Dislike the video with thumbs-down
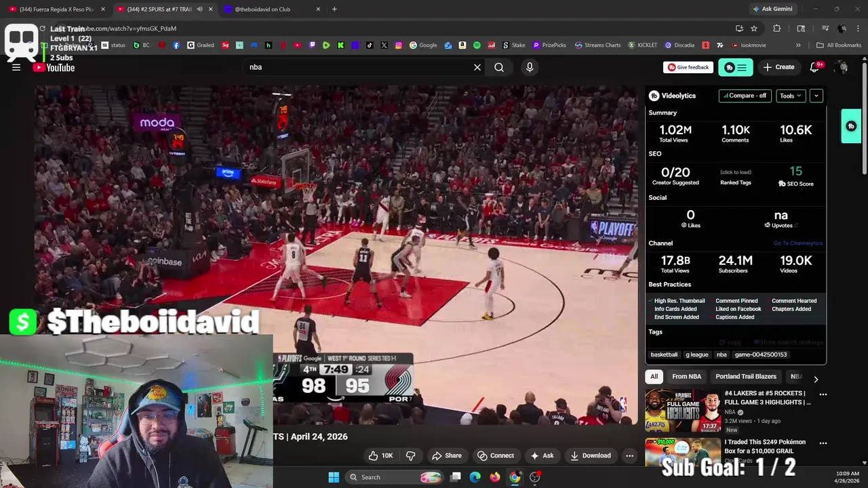The width and height of the screenshot is (868, 488). [x=410, y=455]
